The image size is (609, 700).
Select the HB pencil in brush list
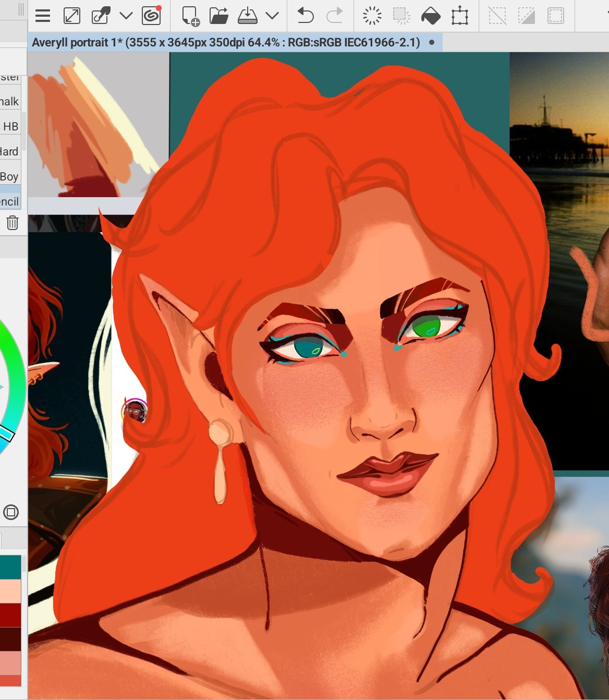pyautogui.click(x=10, y=126)
